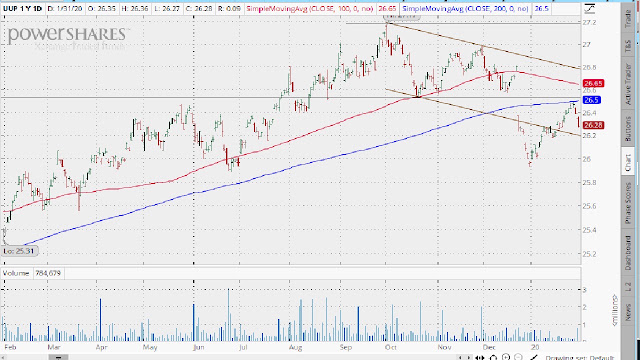This screenshot has width=640, height=360.
Task: Click the zoom in plus icon
Action: tap(506, 358)
